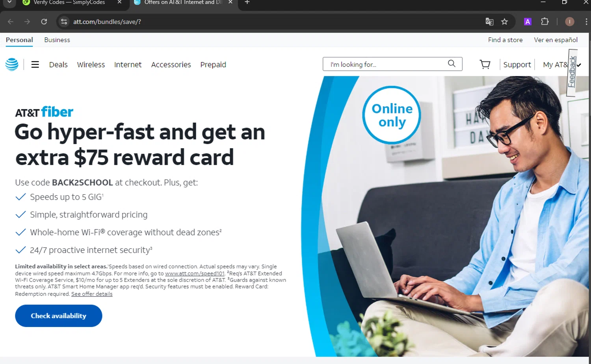Viewport: 591px width, 364px height.
Task: Open the hamburger navigation menu
Action: point(35,65)
